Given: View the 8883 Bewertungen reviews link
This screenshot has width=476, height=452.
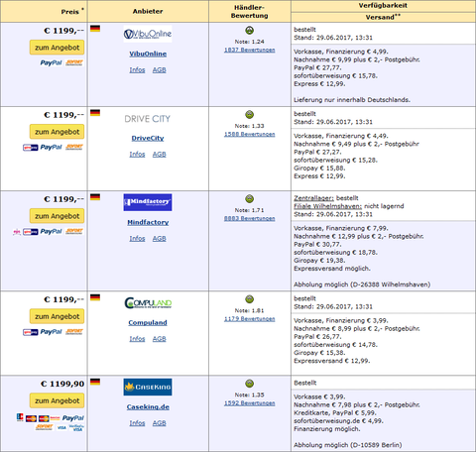Looking at the screenshot, I should pyautogui.click(x=250, y=218).
